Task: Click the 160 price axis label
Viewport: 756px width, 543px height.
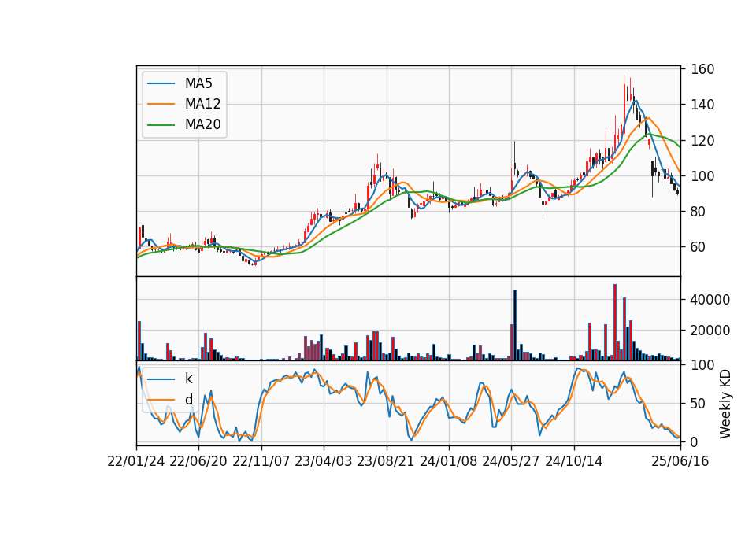Action: coord(702,69)
